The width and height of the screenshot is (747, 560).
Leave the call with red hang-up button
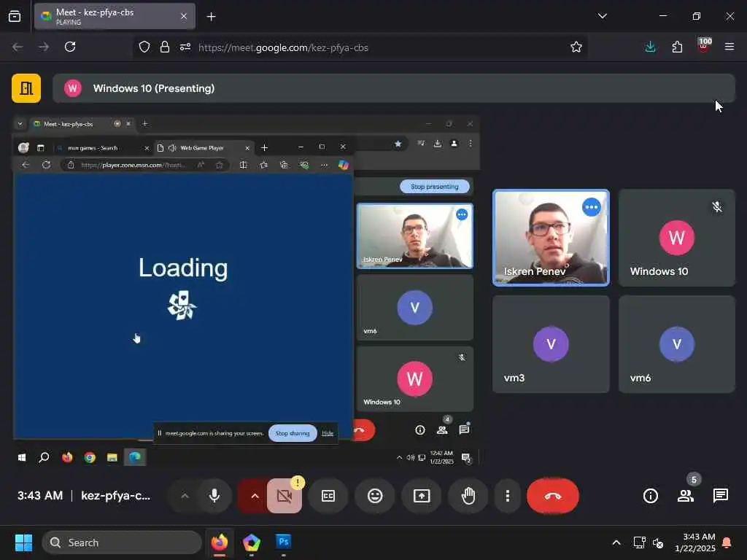[x=553, y=496]
